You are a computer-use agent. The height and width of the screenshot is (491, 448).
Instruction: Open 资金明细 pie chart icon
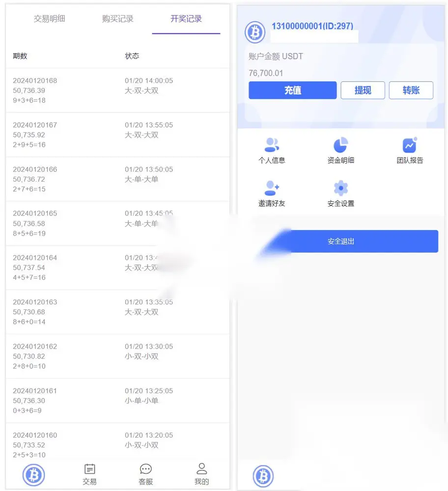coord(341,145)
